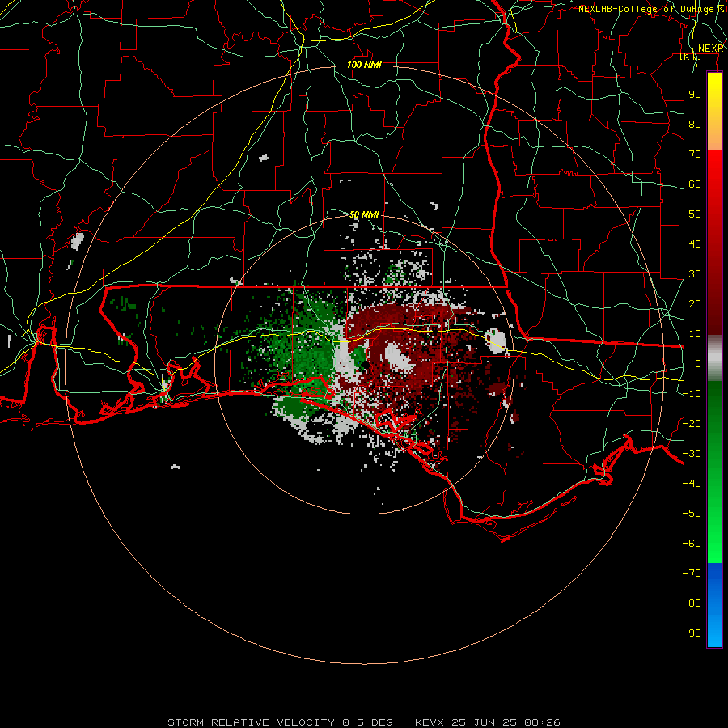Click the "-30" value on velocity scale
728x728 pixels.
pyautogui.click(x=692, y=454)
